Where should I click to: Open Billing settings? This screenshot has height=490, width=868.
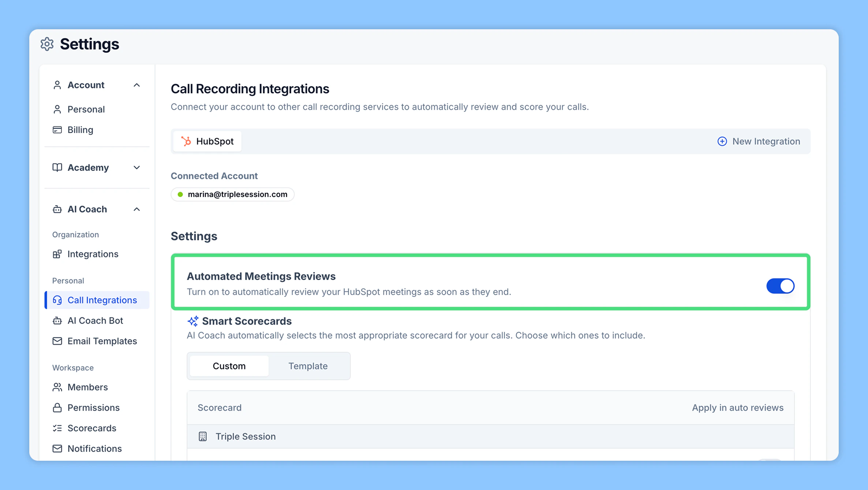[x=97, y=130]
